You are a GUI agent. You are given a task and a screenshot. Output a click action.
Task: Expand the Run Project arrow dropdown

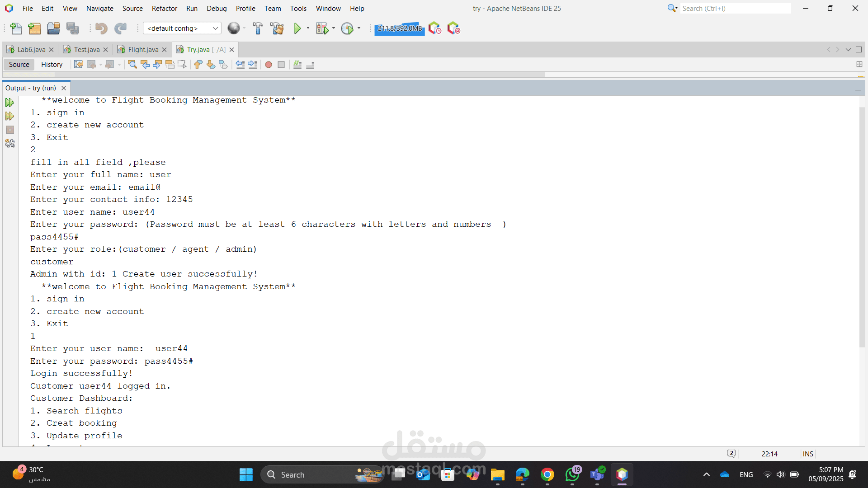coord(308,28)
